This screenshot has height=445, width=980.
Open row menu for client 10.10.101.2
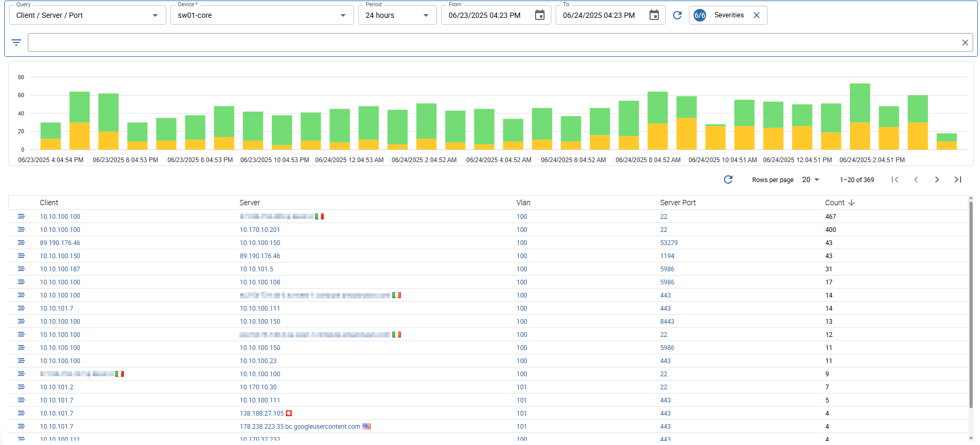[21, 387]
